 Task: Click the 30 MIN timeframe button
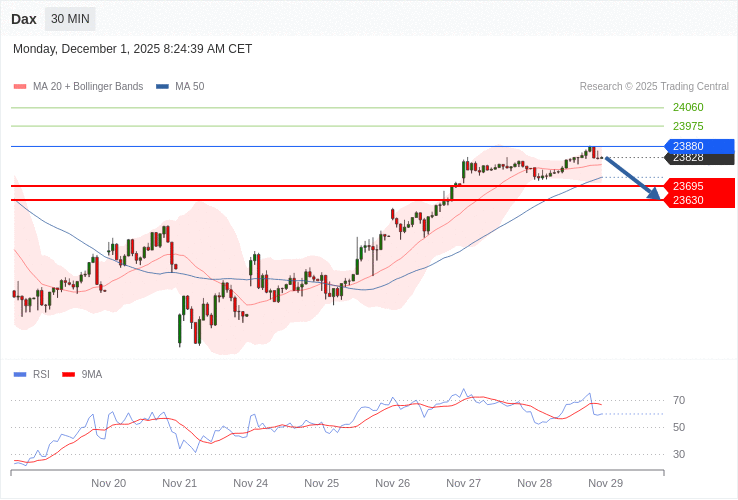pos(70,19)
